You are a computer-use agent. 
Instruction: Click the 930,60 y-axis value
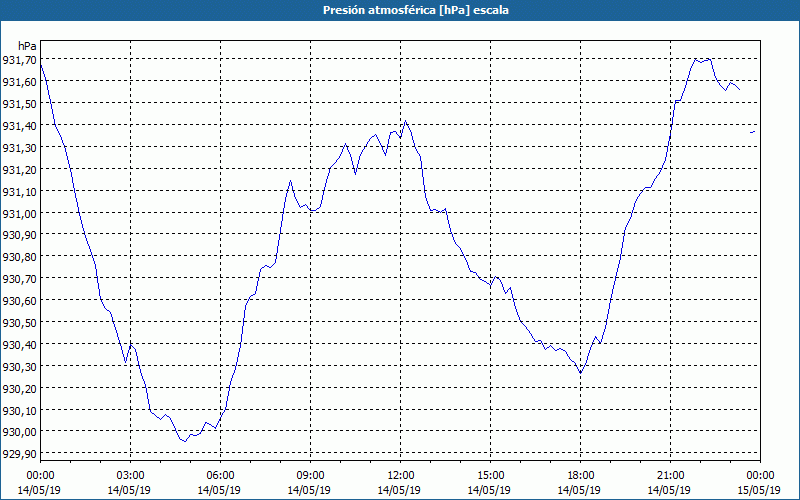pyautogui.click(x=19, y=301)
